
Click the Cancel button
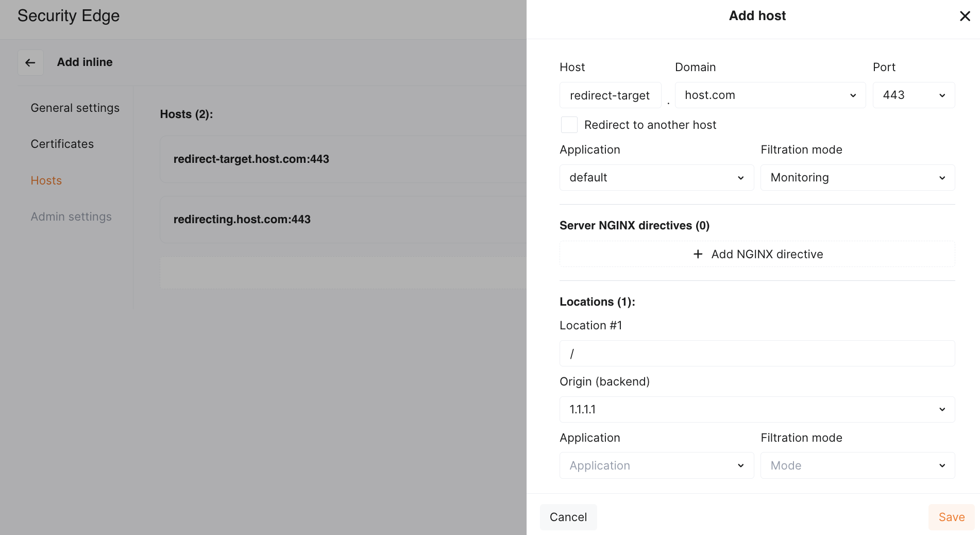568,517
